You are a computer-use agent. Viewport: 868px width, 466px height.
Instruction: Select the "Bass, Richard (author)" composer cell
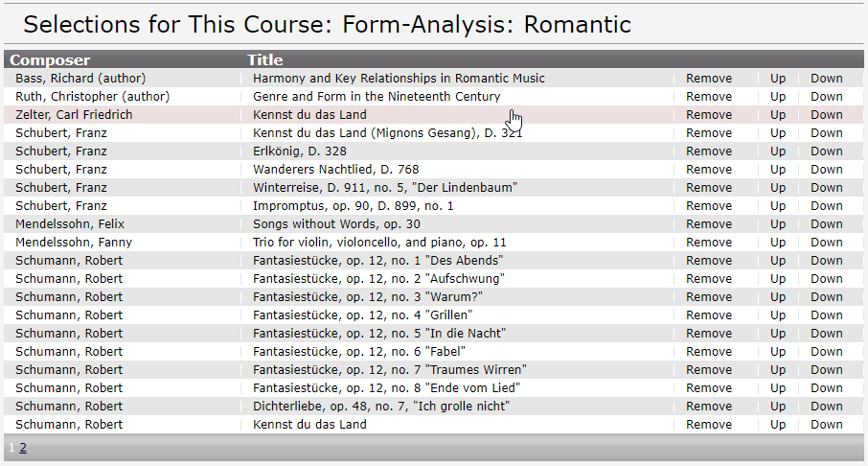pos(80,78)
